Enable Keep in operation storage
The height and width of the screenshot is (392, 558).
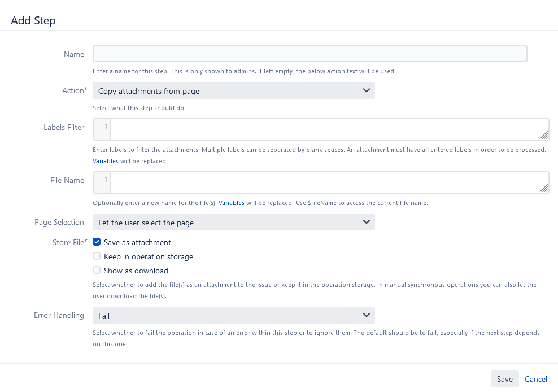pos(97,256)
